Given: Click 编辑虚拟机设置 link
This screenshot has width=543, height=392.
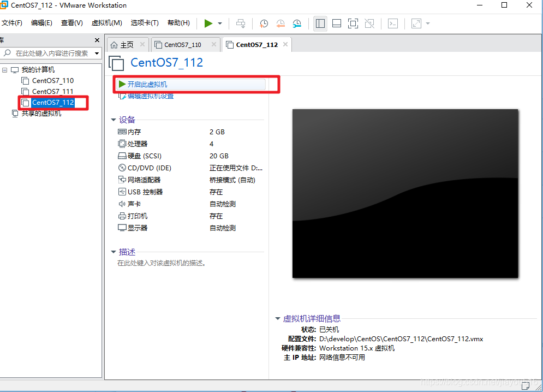Looking at the screenshot, I should click(x=150, y=96).
